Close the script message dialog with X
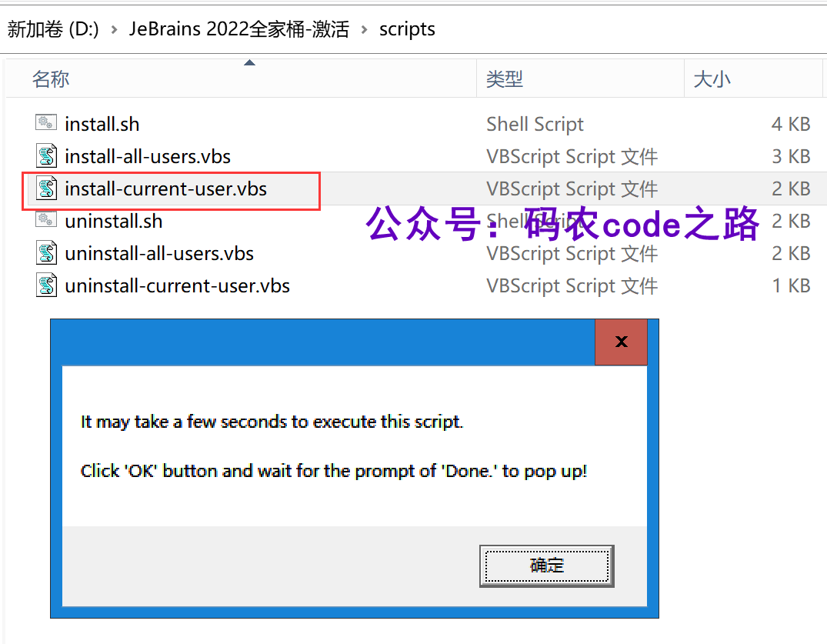 (x=621, y=342)
